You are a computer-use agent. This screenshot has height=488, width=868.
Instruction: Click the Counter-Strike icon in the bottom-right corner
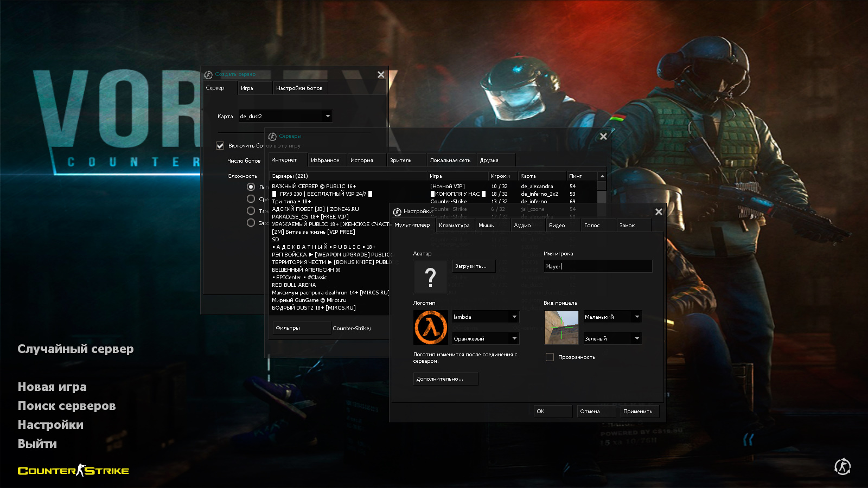click(842, 466)
